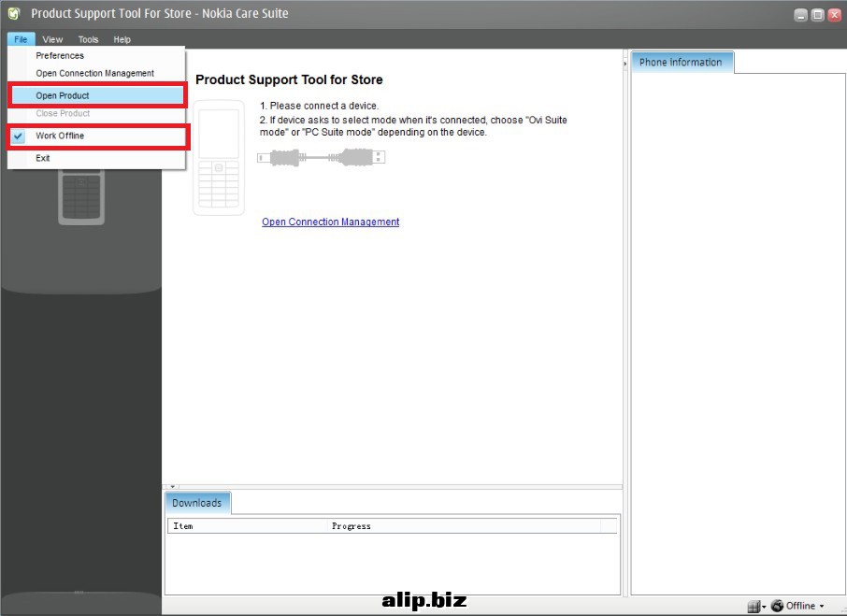Close the Nokia Care Suite window
The height and width of the screenshot is (616, 847).
pyautogui.click(x=835, y=15)
